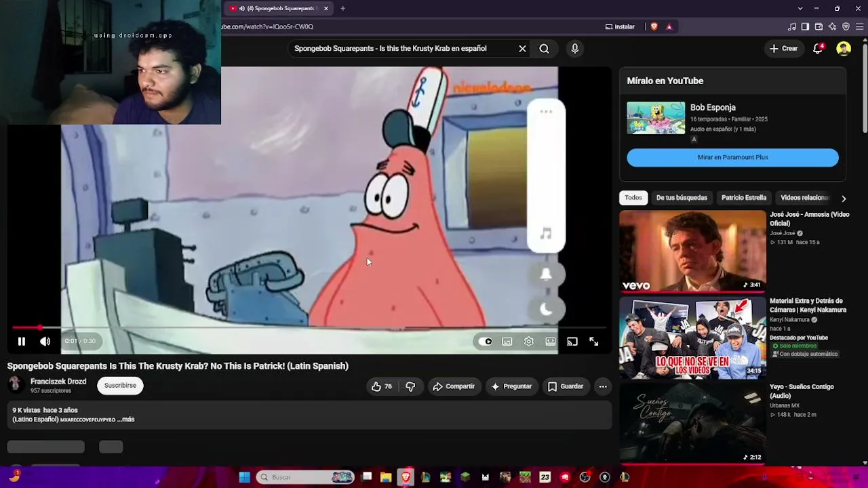The width and height of the screenshot is (868, 488).
Task: Switch to theater mode view
Action: [x=551, y=342]
